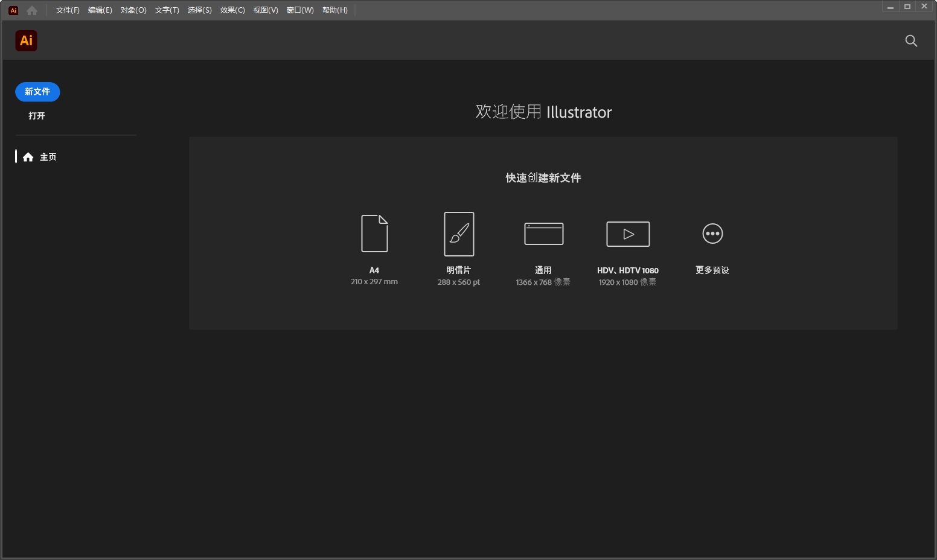Open the 窗口(W) menu
Screen dimensions: 937x560
coord(300,10)
